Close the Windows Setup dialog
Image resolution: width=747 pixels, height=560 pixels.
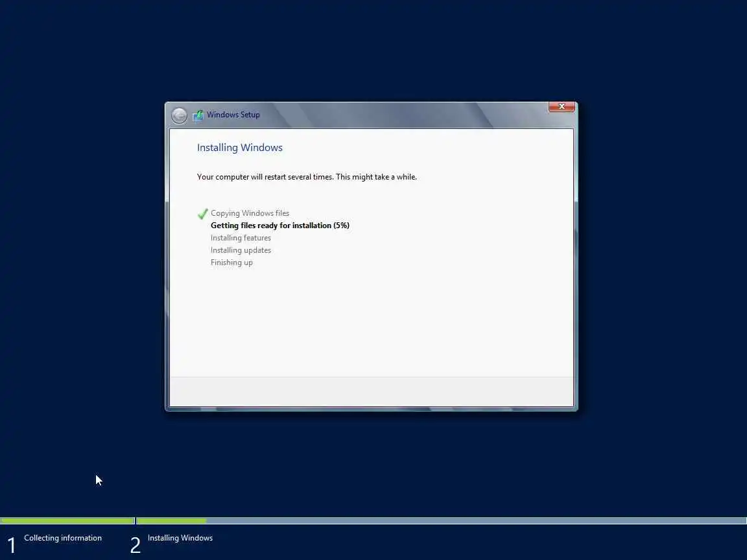click(562, 107)
